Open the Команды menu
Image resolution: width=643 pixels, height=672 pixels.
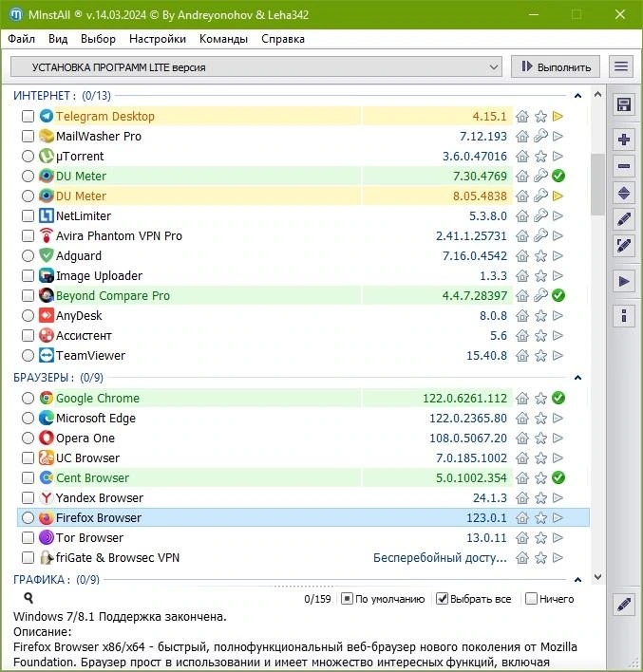(223, 39)
